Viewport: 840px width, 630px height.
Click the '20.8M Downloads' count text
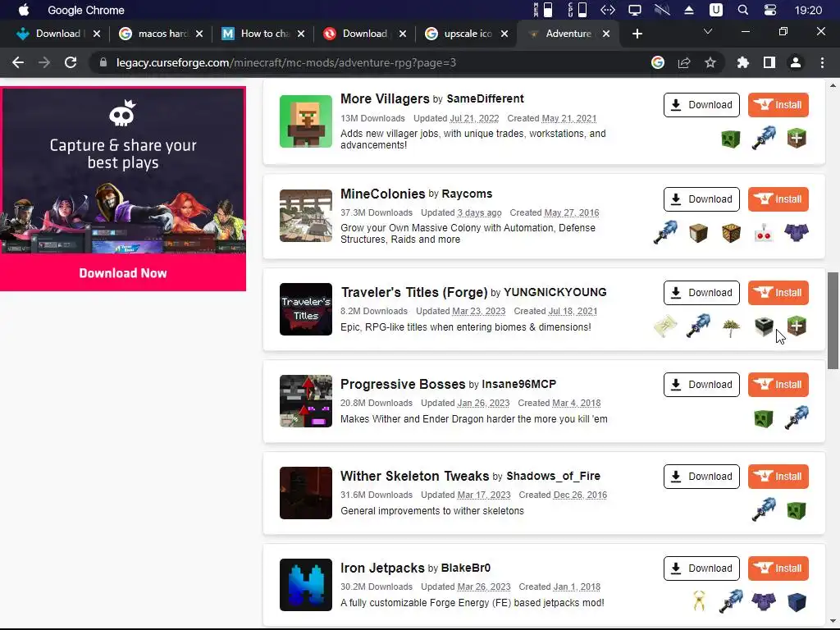[x=376, y=403]
